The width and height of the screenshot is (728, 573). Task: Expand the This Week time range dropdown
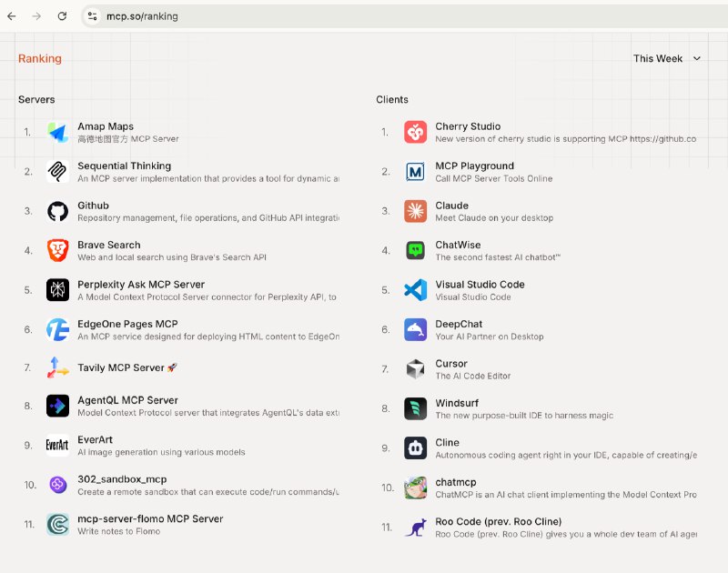pyautogui.click(x=667, y=58)
